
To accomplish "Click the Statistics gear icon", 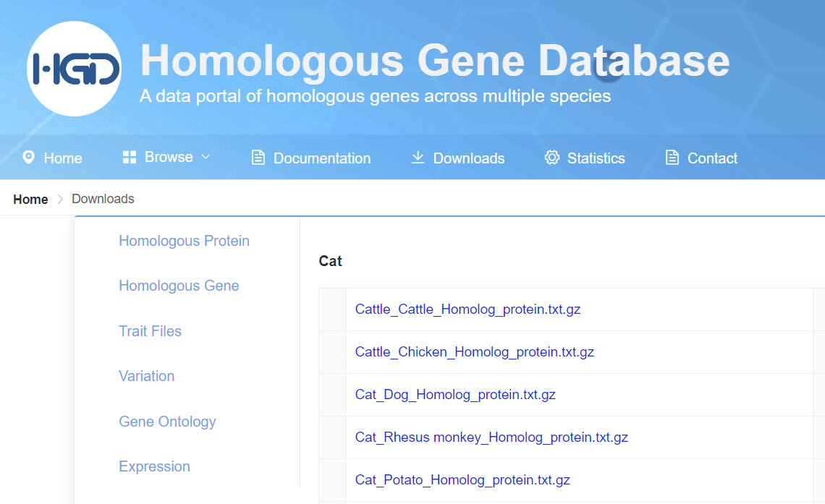I will [x=552, y=157].
